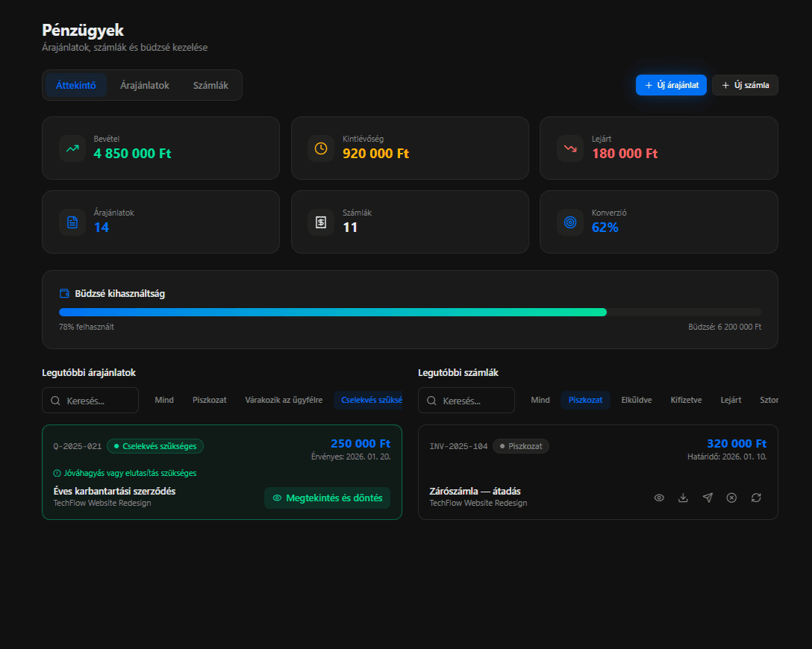
Task: Cancel invoice INV-2025-104 with the X-circle icon
Action: [x=731, y=498]
